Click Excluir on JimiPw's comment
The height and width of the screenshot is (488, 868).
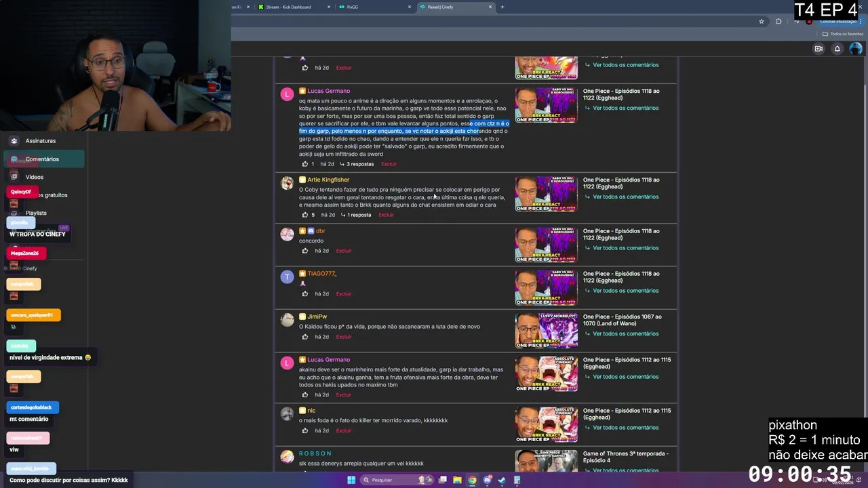point(344,337)
